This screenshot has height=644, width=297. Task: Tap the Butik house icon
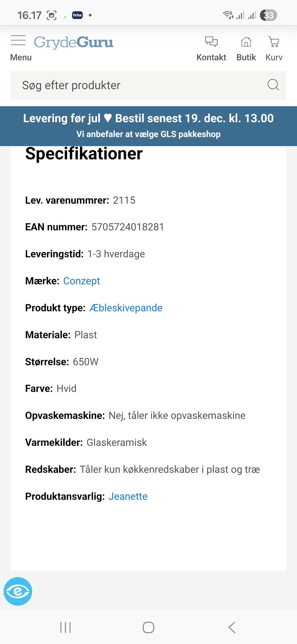tap(246, 41)
